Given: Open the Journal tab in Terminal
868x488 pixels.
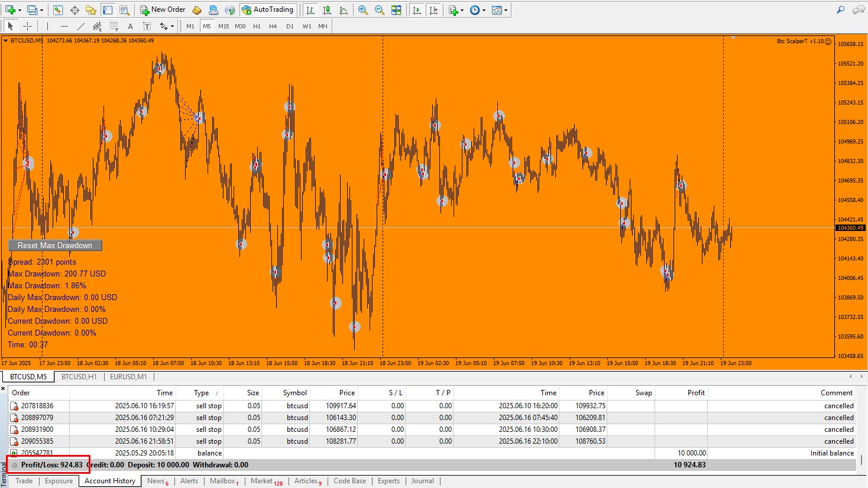Looking at the screenshot, I should [422, 481].
